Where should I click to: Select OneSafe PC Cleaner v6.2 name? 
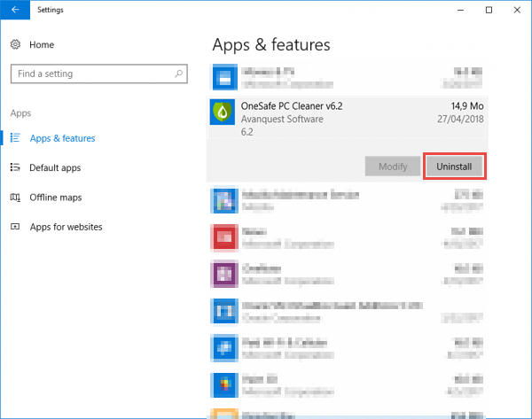(x=292, y=106)
